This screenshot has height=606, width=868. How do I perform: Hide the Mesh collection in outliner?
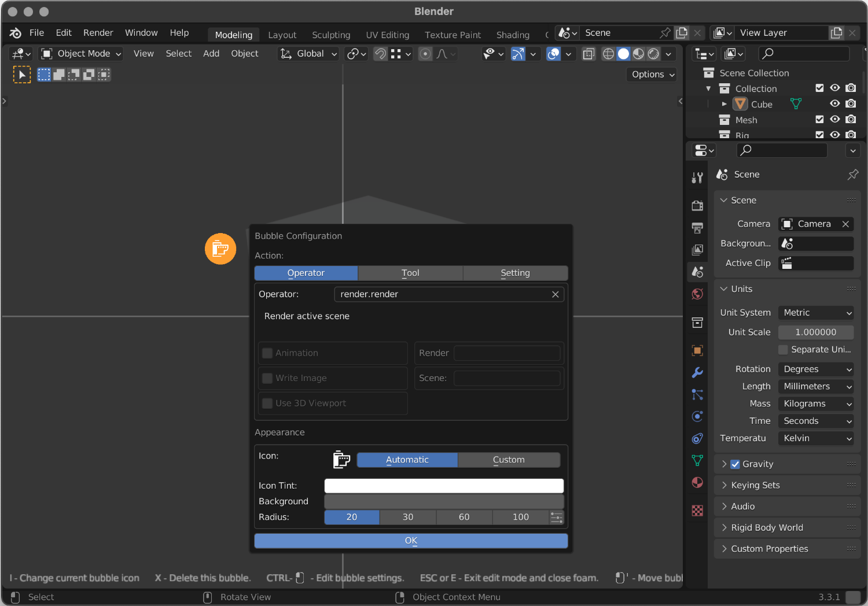[x=834, y=119]
